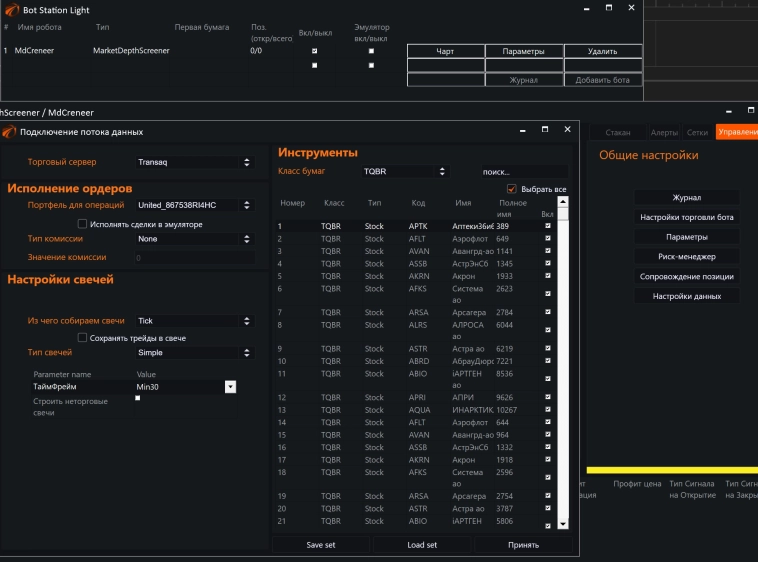
Task: Click the Bot Station Light logo icon
Action: click(9, 8)
